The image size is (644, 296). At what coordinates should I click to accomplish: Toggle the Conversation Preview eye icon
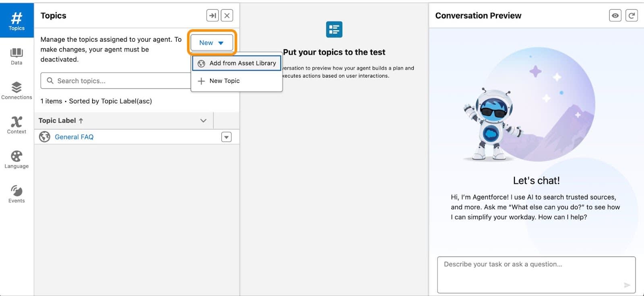pyautogui.click(x=615, y=16)
